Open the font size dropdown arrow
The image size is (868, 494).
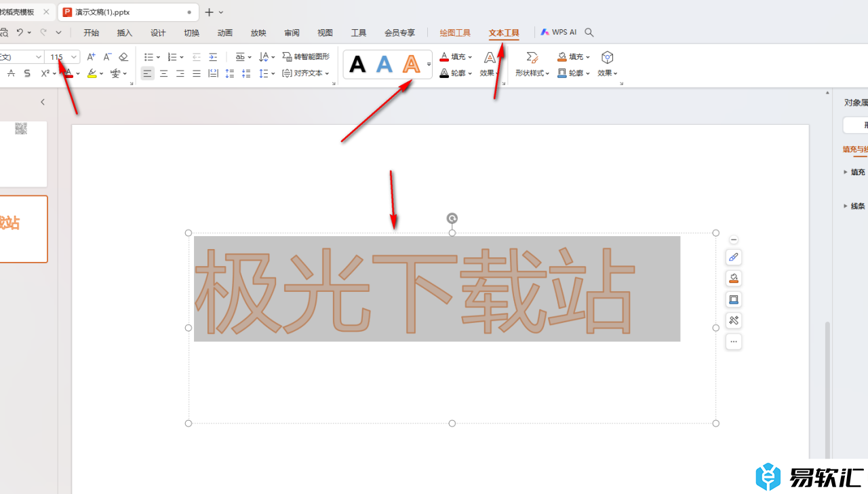coord(74,57)
